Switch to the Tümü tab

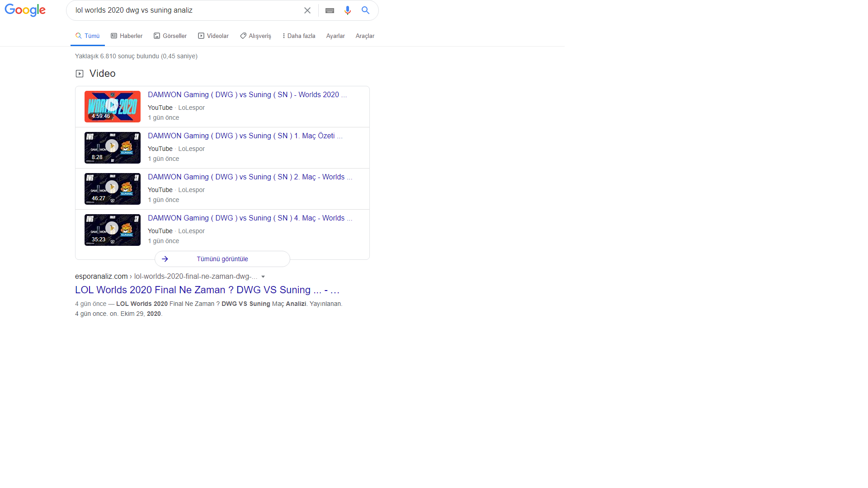(87, 36)
